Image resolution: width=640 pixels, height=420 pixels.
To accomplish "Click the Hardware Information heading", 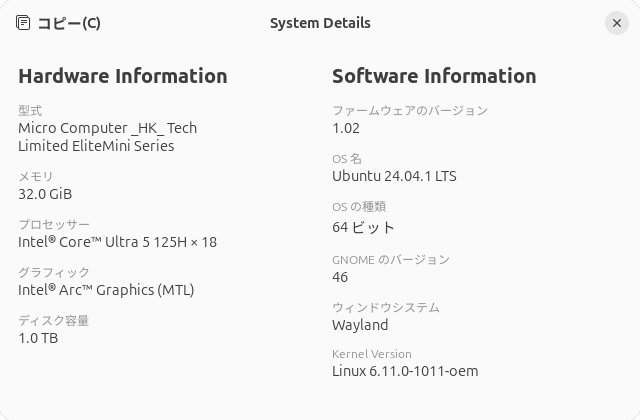I will 123,76.
